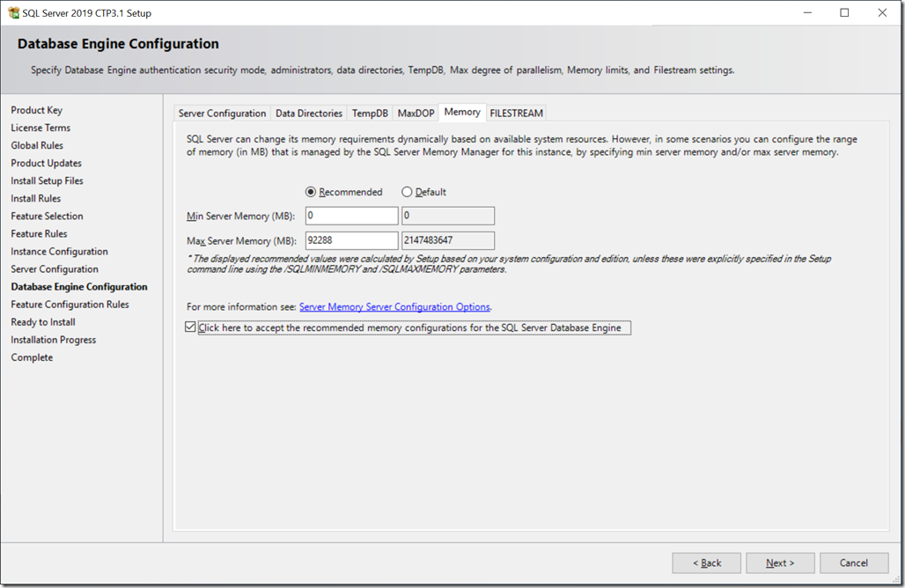Screen dimensions: 905x588
Task: Click the Feature Rules step
Action: click(x=39, y=233)
